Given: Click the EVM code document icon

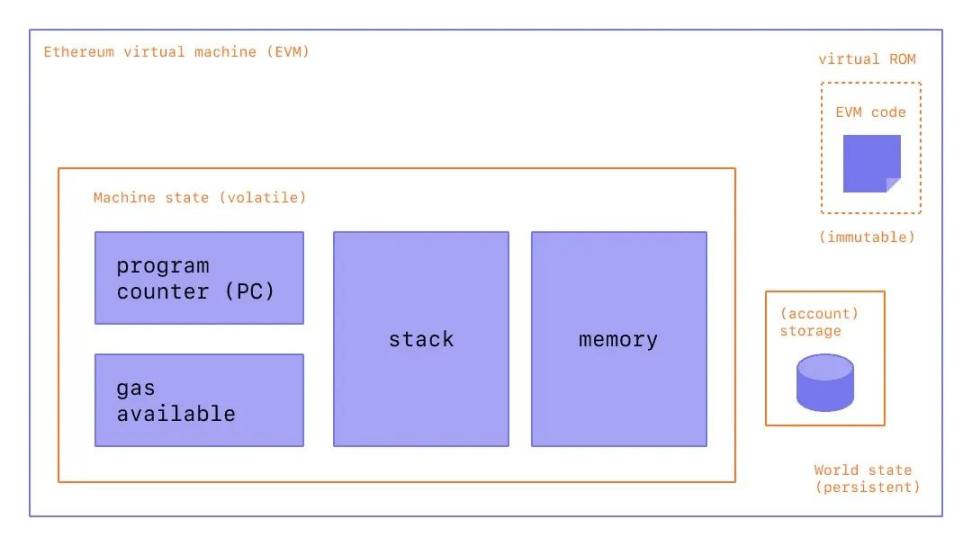Looking at the screenshot, I should [x=869, y=162].
